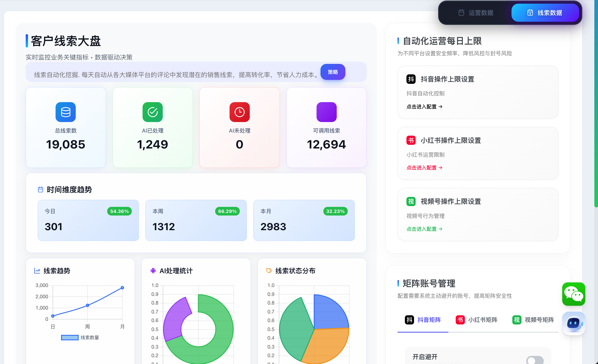This screenshot has width=598, height=364.
Task: Select the 线索数据 tab
Action: click(x=545, y=13)
